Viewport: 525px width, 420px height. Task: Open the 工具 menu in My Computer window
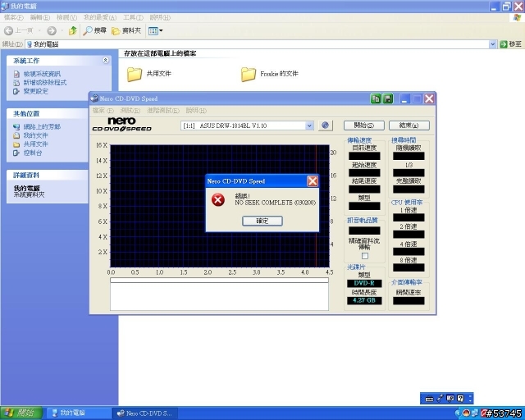tap(133, 17)
